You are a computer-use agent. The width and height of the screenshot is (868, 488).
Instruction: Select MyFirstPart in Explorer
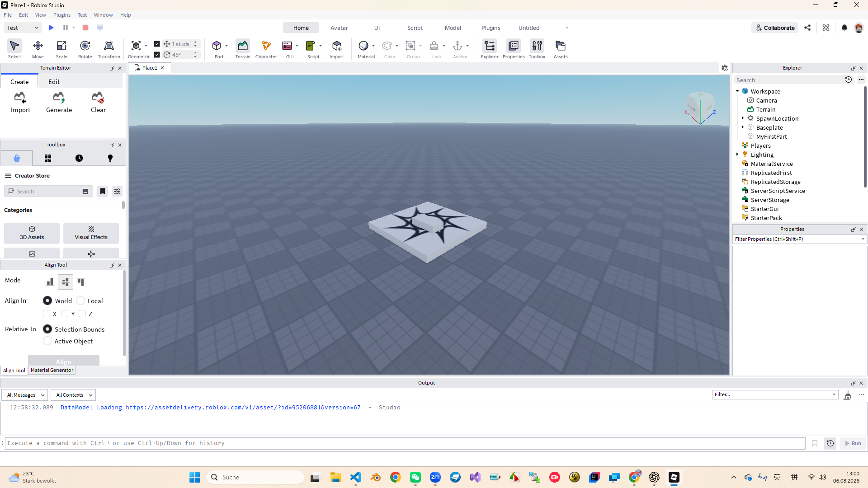[x=771, y=136]
